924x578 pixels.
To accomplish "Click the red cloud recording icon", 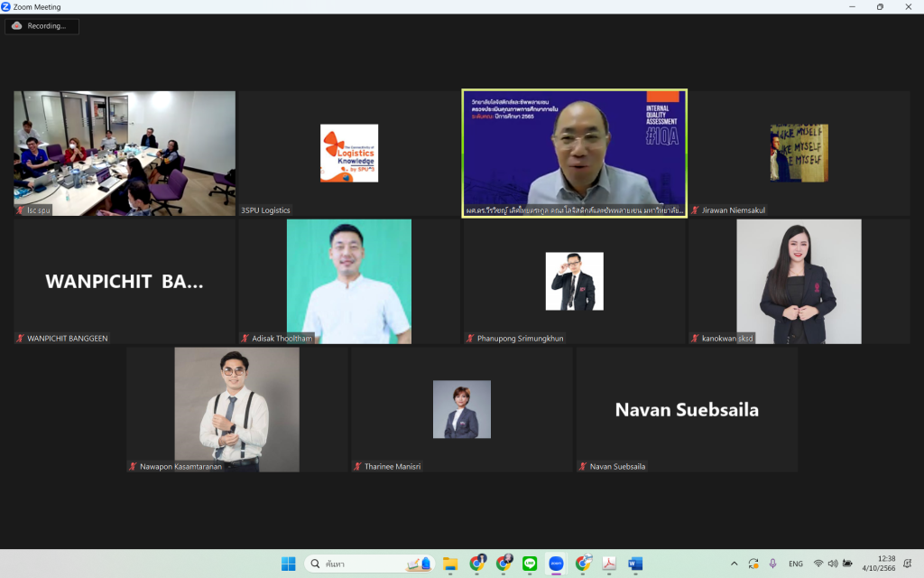I will coord(17,26).
